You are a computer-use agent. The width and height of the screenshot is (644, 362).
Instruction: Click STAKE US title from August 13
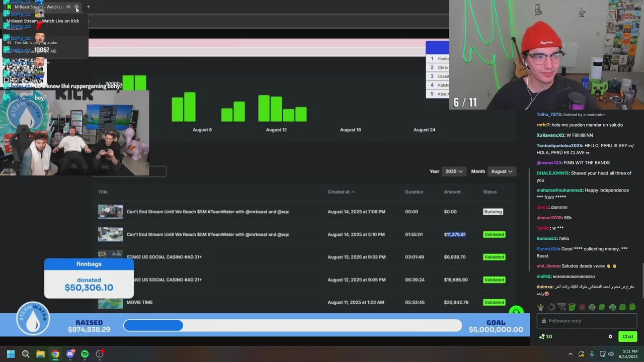(164, 257)
